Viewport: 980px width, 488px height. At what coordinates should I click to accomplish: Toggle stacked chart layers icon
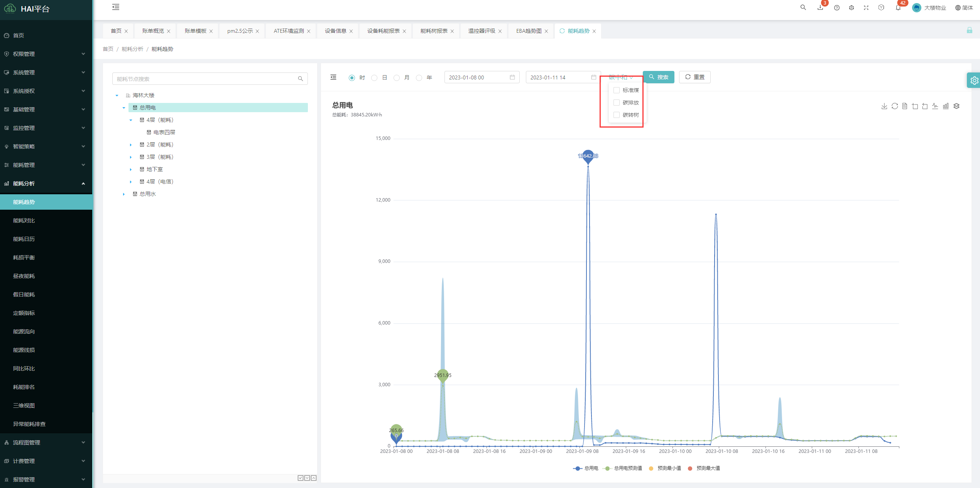point(956,106)
